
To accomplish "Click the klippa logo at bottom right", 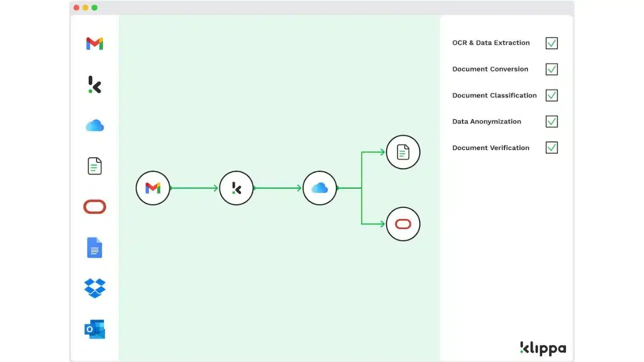I will pyautogui.click(x=543, y=348).
